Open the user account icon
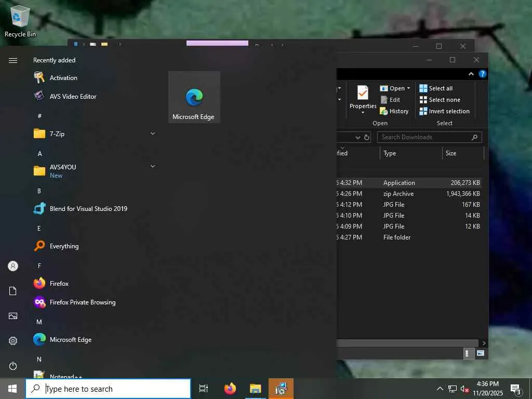Image resolution: width=532 pixels, height=399 pixels. click(x=13, y=266)
